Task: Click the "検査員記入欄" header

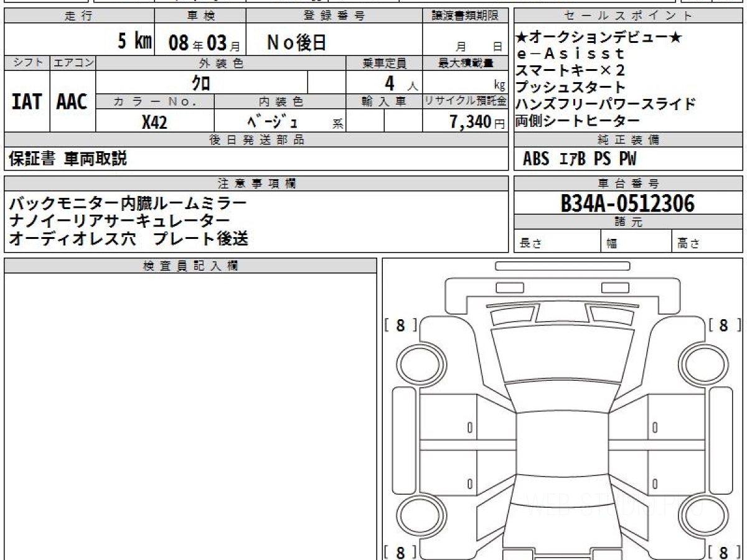Action: [190, 265]
